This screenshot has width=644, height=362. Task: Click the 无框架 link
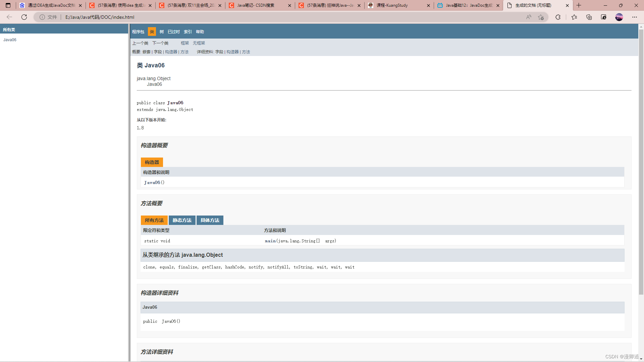tap(199, 43)
